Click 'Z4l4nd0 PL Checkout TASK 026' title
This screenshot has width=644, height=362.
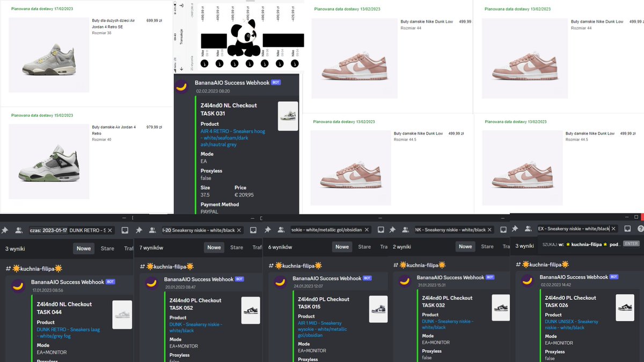(x=570, y=301)
